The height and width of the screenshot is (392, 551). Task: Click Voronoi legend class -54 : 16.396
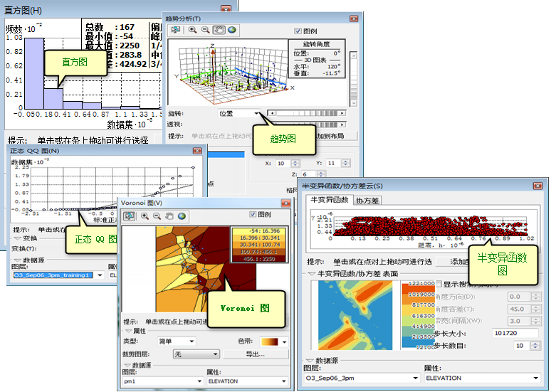click(259, 231)
